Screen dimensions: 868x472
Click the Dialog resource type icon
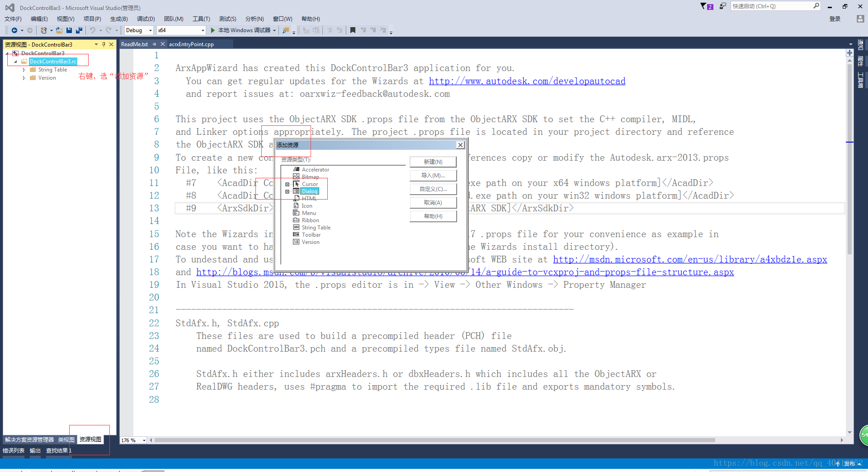click(x=296, y=191)
